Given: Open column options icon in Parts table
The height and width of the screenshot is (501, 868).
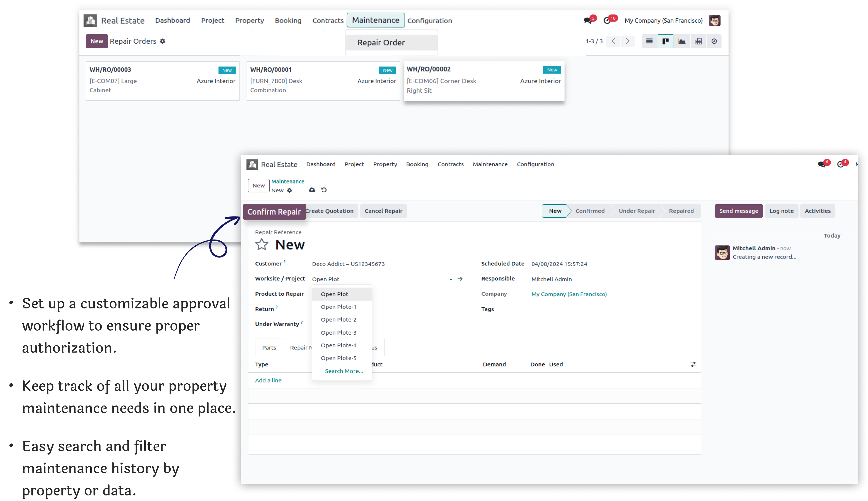Looking at the screenshot, I should 693,365.
